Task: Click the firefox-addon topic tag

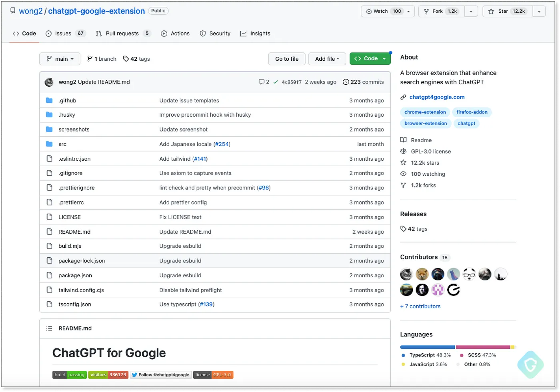Action: tap(472, 112)
